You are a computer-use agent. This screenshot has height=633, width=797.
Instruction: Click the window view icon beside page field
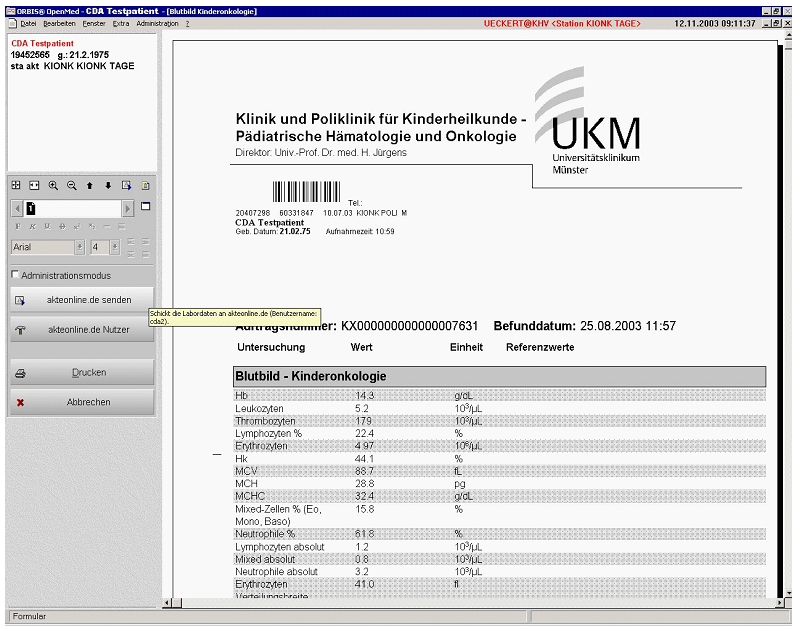click(x=145, y=207)
